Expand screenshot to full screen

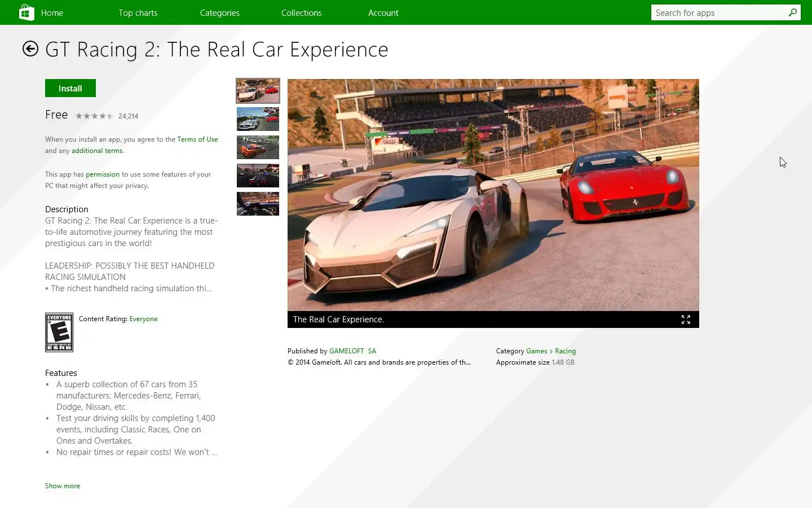(686, 319)
